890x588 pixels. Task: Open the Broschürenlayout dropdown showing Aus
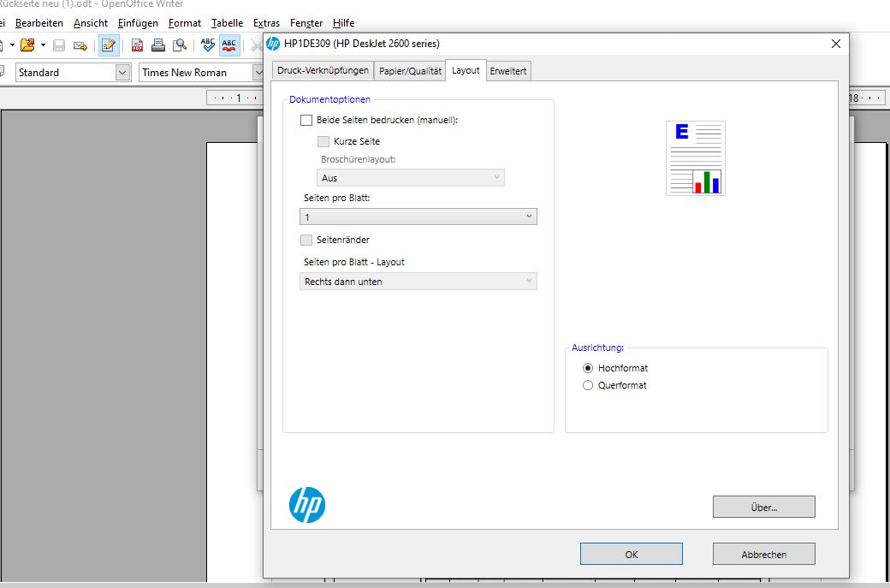(411, 178)
